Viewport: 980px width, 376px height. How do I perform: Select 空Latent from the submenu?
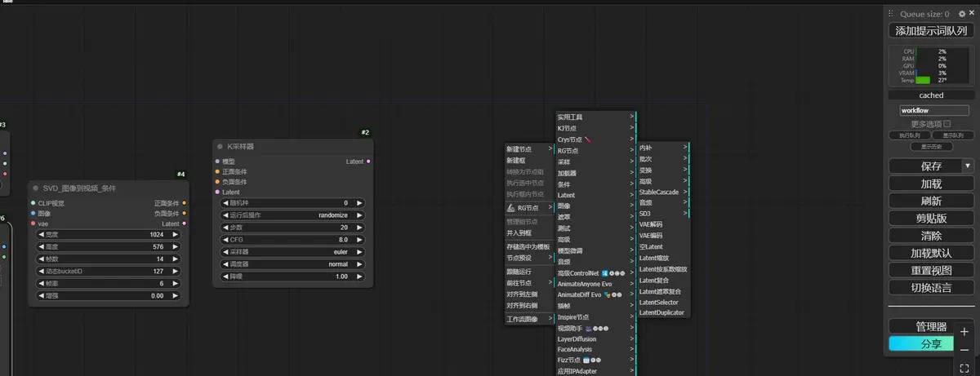click(x=651, y=246)
